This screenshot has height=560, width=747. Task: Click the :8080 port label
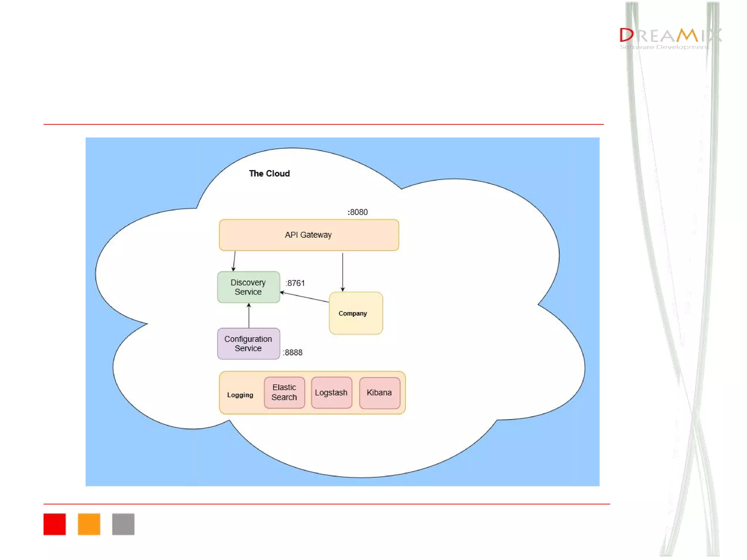coord(357,212)
